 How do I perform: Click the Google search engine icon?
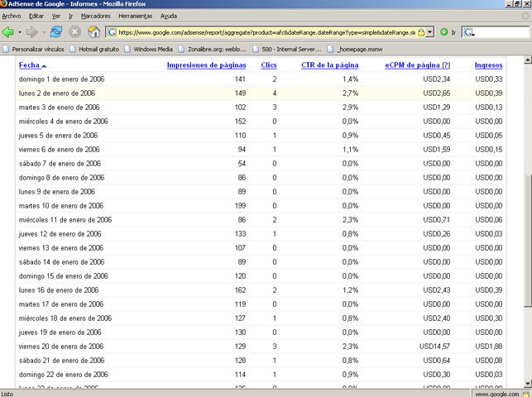[x=468, y=32]
